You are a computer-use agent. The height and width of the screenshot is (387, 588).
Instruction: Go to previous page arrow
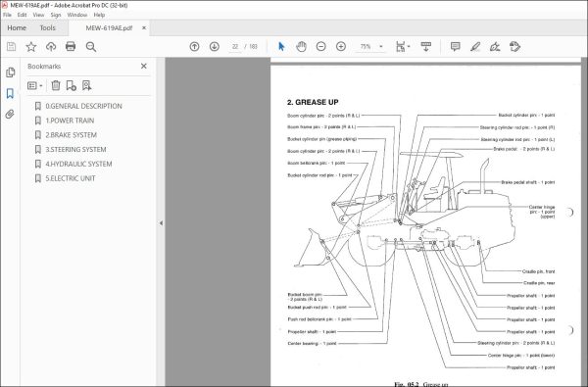pos(194,46)
